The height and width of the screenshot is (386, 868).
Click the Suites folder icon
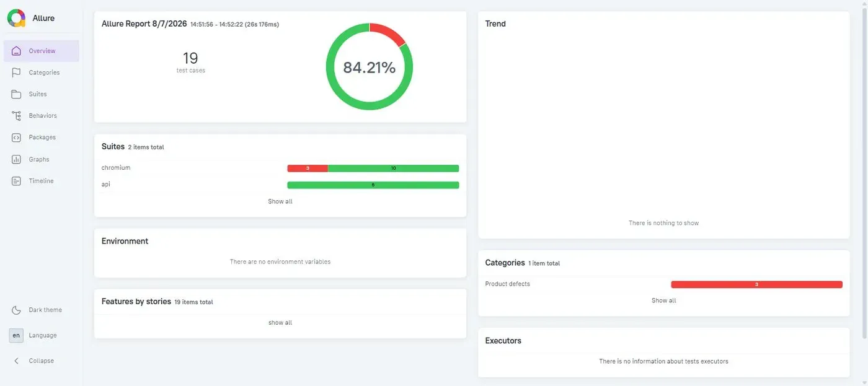click(x=17, y=94)
